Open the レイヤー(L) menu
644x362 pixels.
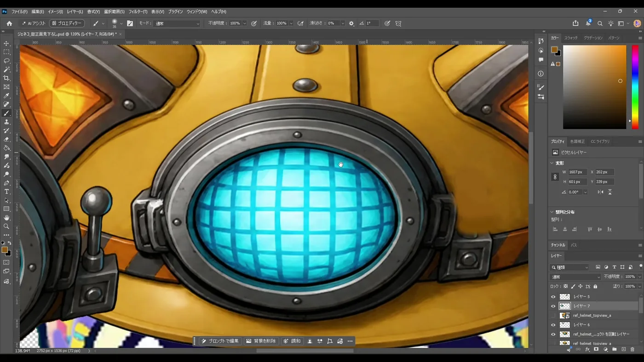[75, 11]
